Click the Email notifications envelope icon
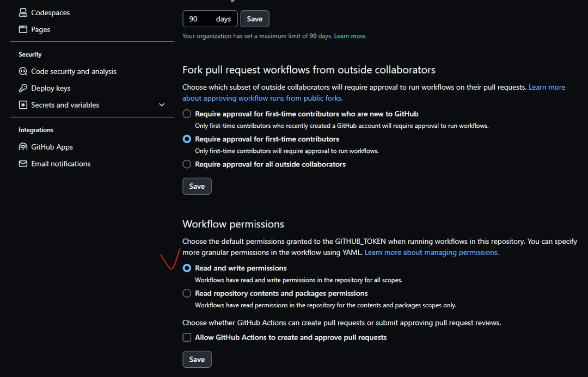 [23, 164]
